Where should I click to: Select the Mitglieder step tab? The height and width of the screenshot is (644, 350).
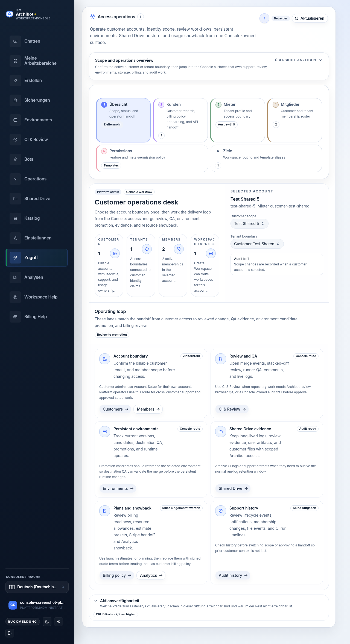295,120
